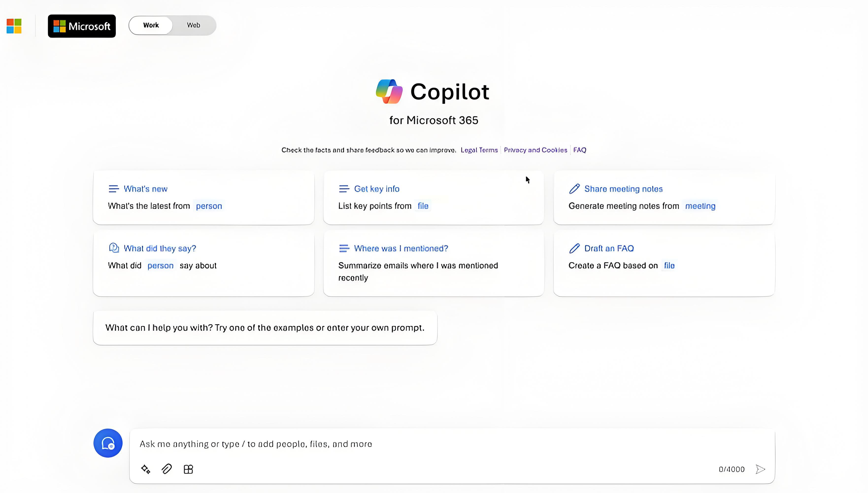Click the Copilot logo icon

point(389,91)
